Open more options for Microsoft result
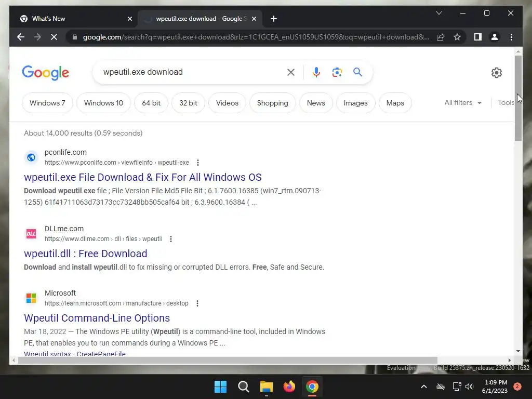Screen dimensions: 532x399 (197, 303)
